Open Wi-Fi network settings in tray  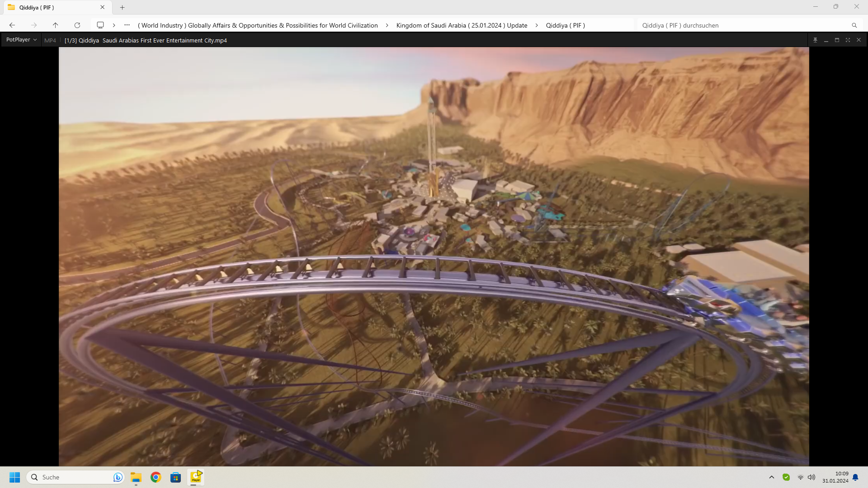[800, 477]
